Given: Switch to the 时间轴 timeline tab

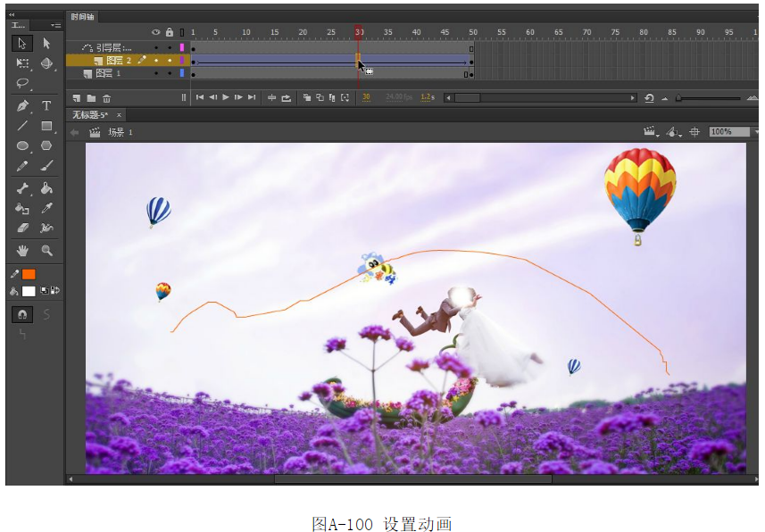Looking at the screenshot, I should click(x=82, y=16).
